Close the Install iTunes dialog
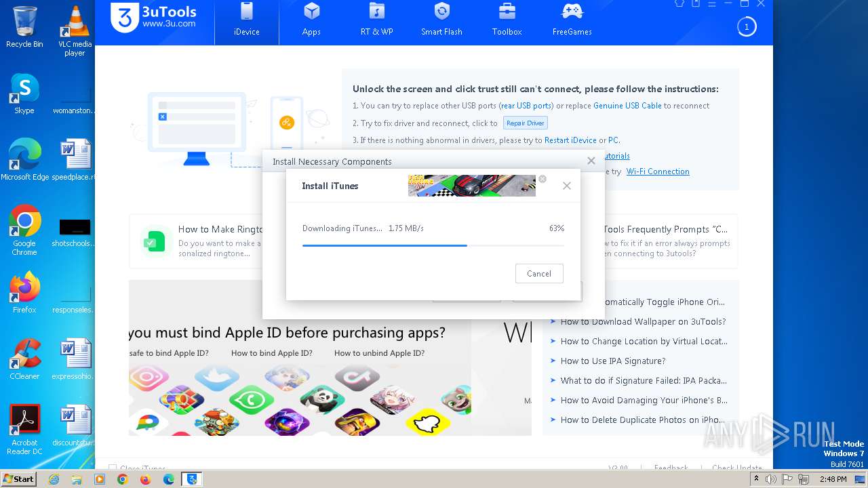The height and width of the screenshot is (488, 868). 567,186
